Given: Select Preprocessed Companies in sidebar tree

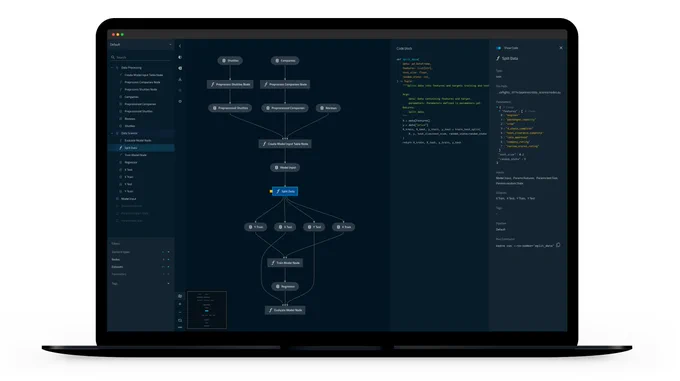Looking at the screenshot, I should coord(141,104).
